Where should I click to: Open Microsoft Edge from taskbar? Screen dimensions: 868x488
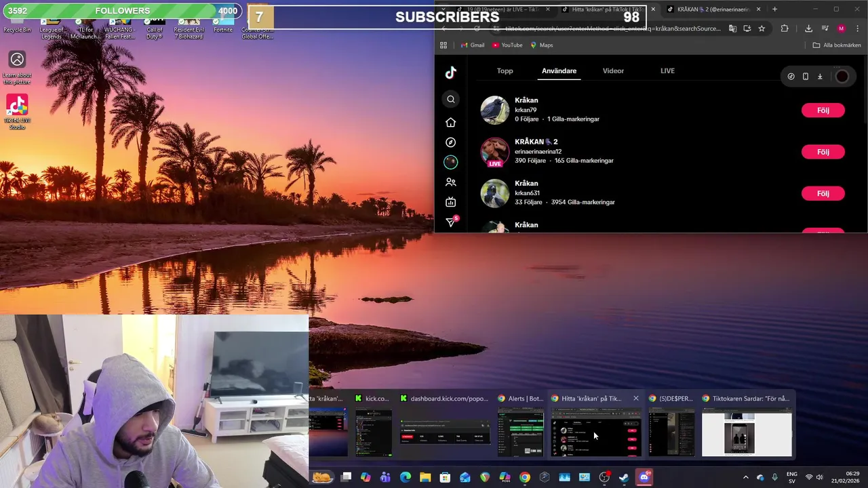tap(406, 478)
